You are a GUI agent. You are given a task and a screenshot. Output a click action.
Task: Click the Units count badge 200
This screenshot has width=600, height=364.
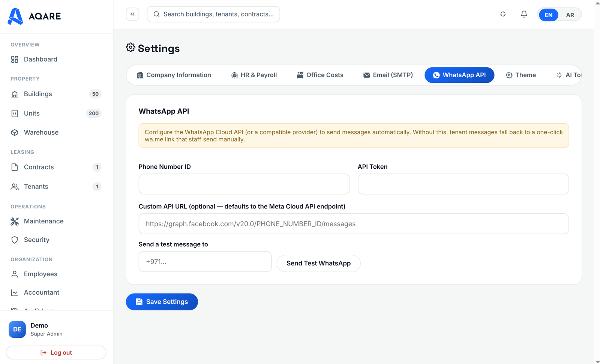point(94,113)
